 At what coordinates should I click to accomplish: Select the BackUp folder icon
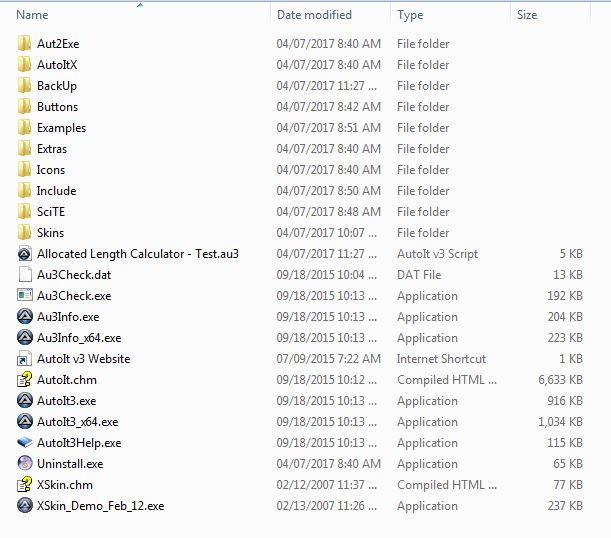(x=24, y=85)
